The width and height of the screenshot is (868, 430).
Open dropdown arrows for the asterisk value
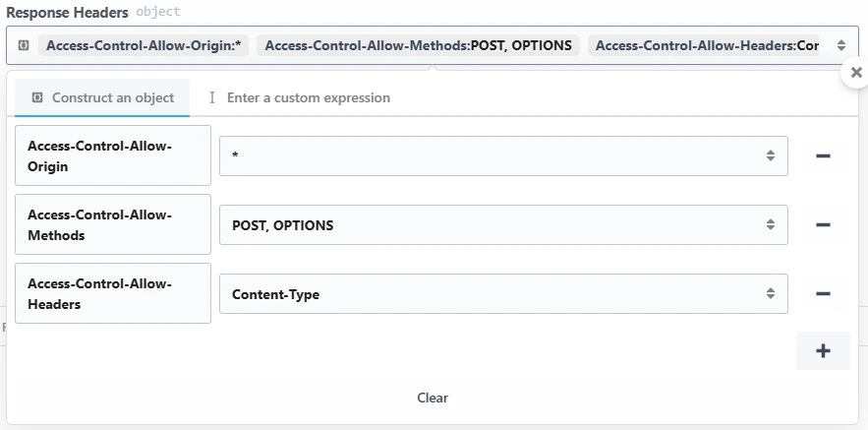[771, 155]
